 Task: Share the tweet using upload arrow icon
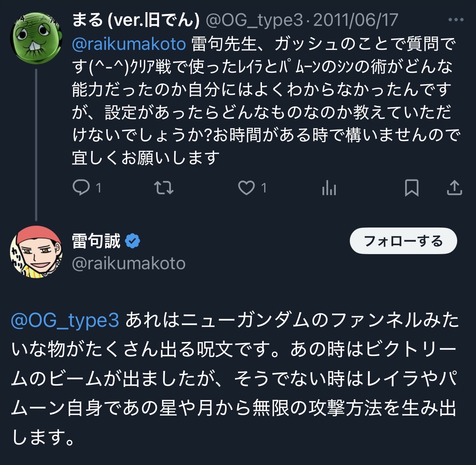pyautogui.click(x=454, y=188)
